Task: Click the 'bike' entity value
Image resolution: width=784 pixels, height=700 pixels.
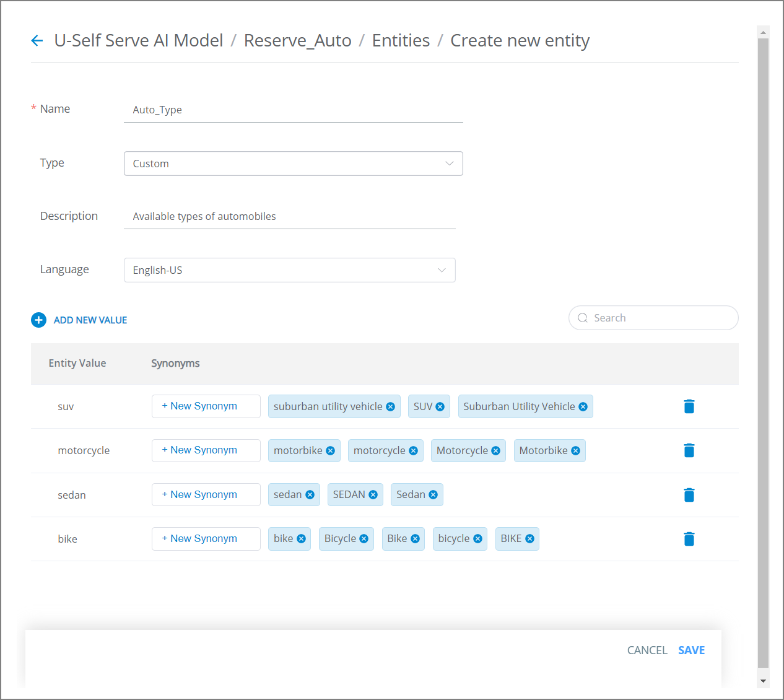Action: [68, 539]
